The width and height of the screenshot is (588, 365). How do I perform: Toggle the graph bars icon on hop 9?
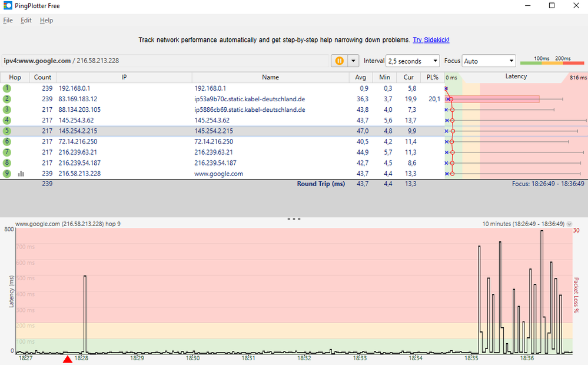point(21,174)
